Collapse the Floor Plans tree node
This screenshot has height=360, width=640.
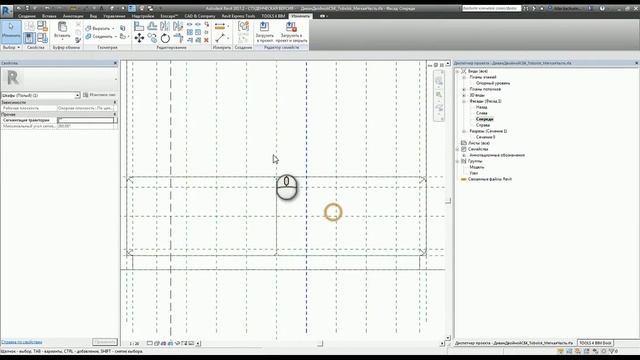(x=464, y=77)
